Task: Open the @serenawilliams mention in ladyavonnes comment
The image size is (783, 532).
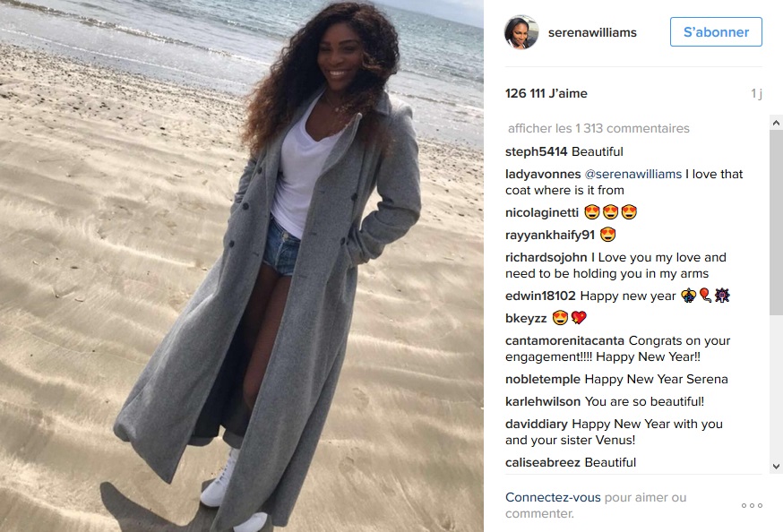Action: (x=632, y=174)
